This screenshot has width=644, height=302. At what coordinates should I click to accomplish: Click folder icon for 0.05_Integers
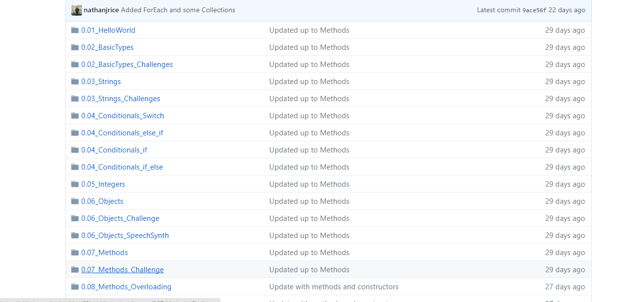(75, 184)
